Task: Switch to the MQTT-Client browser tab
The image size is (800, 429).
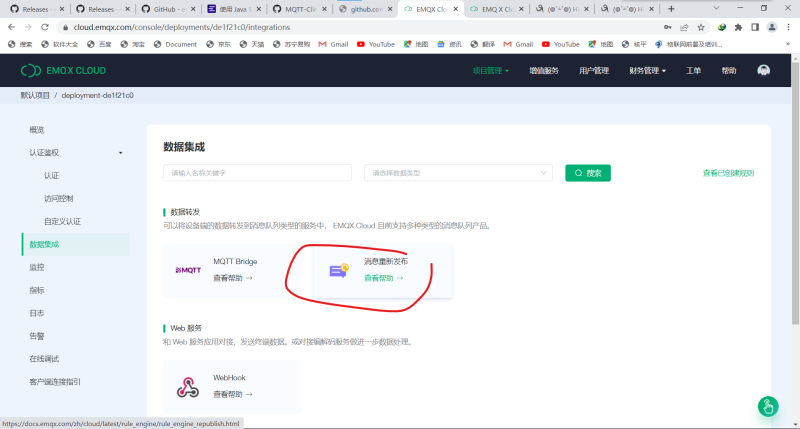Action: pos(300,9)
